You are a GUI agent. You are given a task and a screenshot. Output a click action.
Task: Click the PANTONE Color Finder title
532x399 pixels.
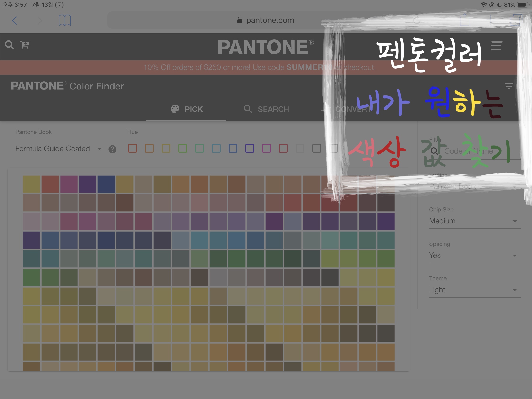click(x=68, y=86)
